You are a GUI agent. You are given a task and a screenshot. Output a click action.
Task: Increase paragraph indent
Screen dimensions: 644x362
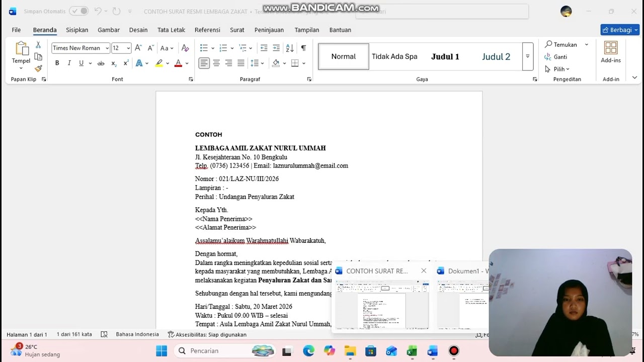pos(276,48)
